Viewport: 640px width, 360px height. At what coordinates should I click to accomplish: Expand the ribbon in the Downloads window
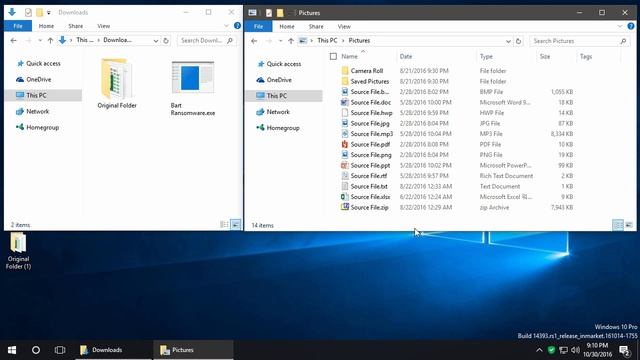(227, 26)
